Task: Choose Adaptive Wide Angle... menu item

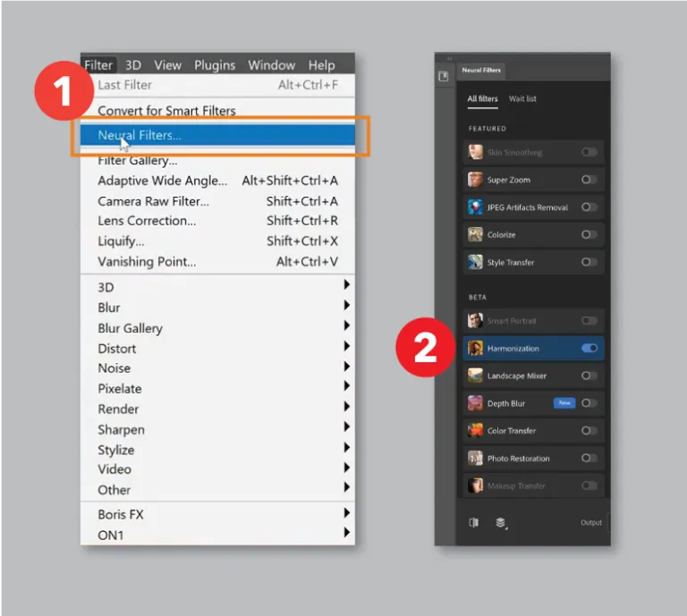Action: [217, 181]
